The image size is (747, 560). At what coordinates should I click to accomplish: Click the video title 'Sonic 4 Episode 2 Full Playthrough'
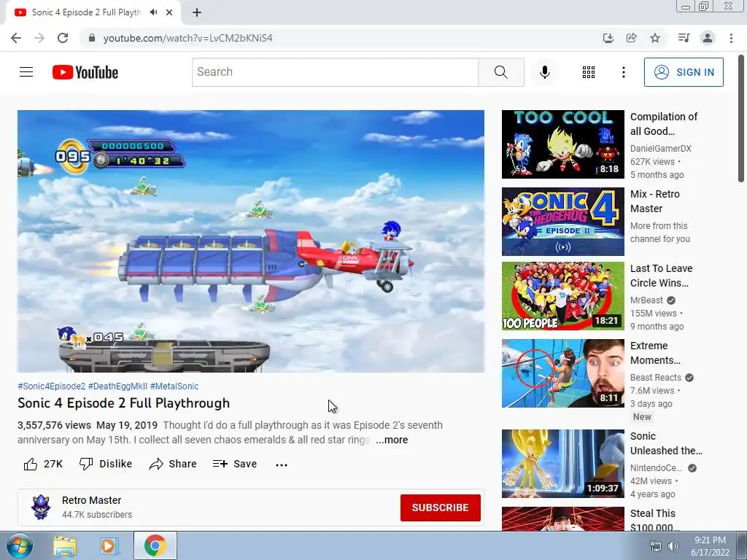(123, 403)
